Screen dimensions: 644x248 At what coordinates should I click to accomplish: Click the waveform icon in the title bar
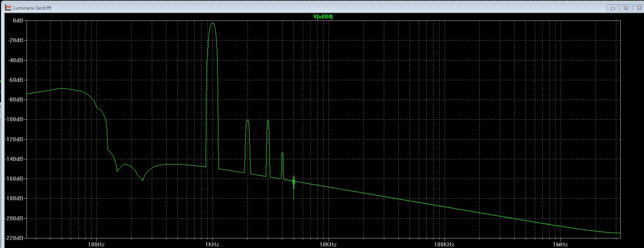pos(8,8)
